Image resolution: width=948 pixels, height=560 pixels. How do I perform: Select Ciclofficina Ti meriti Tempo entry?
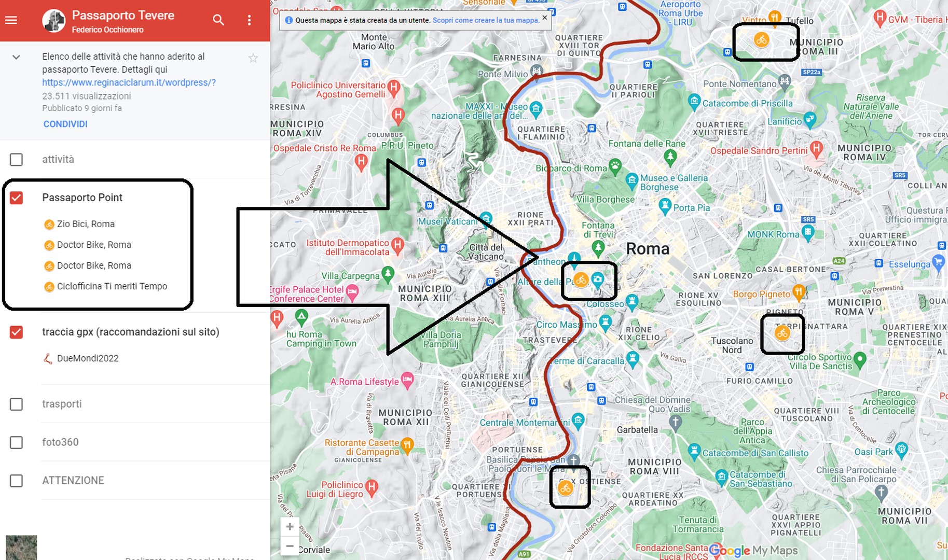coord(112,286)
